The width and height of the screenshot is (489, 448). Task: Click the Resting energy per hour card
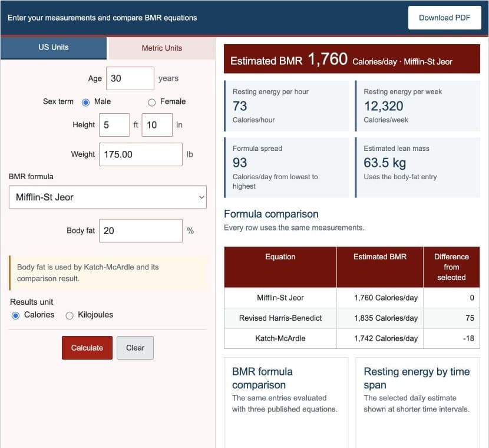click(286, 106)
